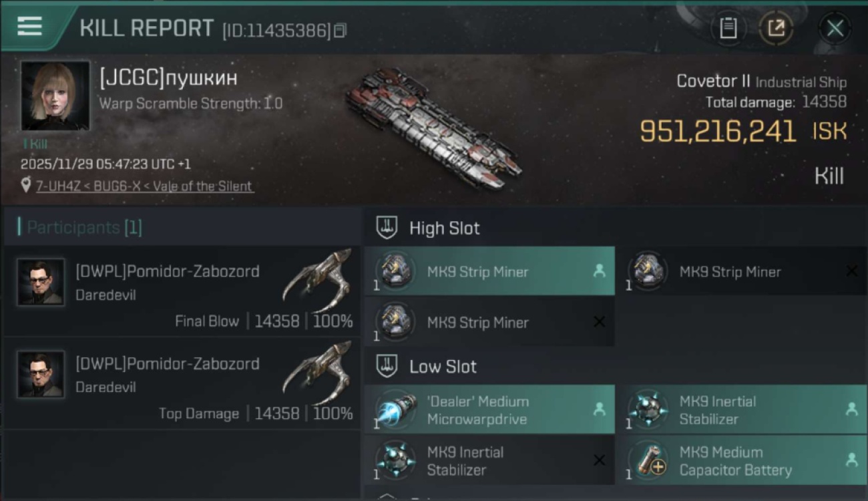
Task: Select the highlighted MK9 Strip Miner
Action: (x=489, y=272)
